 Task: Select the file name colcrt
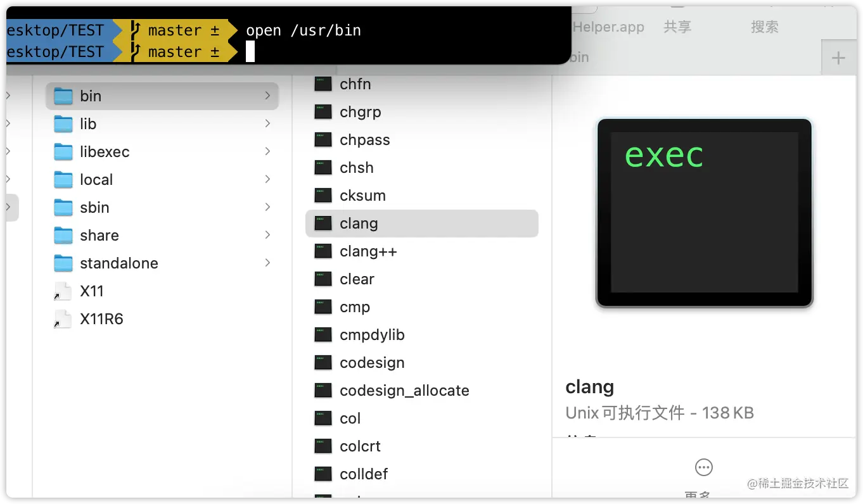(x=361, y=446)
